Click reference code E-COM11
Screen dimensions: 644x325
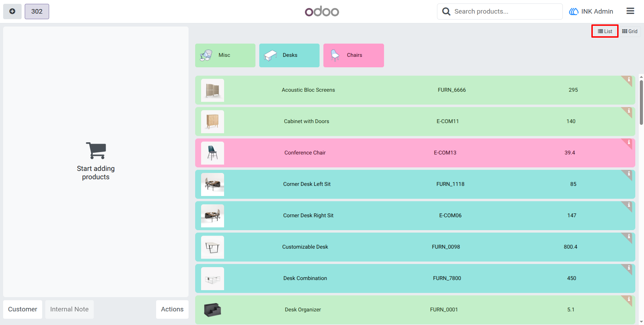click(x=448, y=121)
